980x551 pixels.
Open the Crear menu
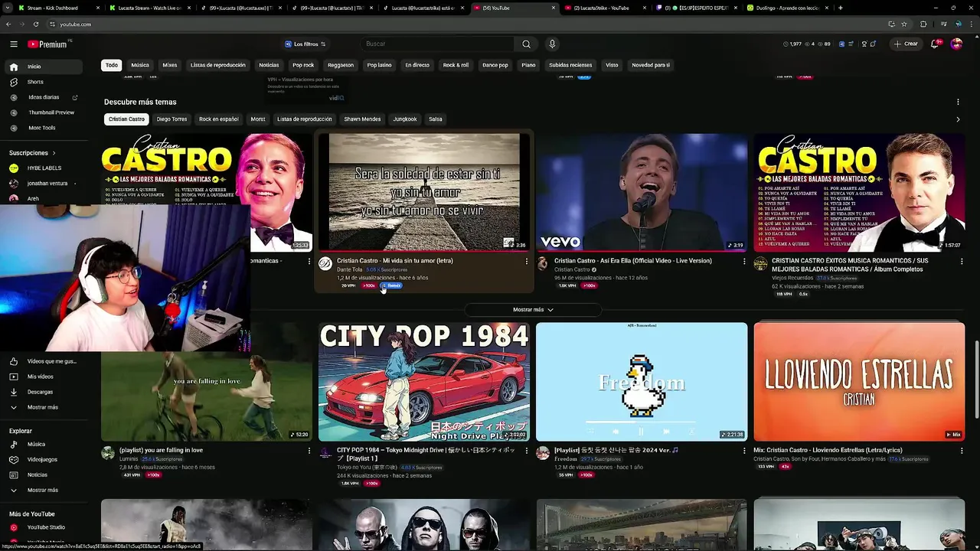point(905,44)
